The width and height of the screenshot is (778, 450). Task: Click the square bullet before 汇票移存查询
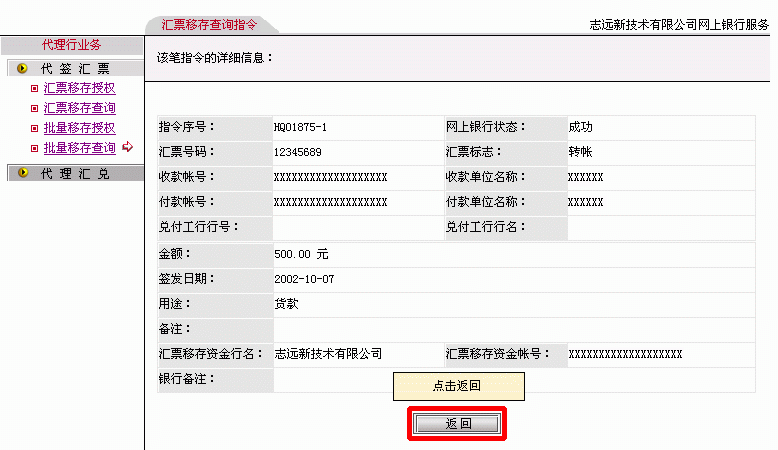coord(35,109)
